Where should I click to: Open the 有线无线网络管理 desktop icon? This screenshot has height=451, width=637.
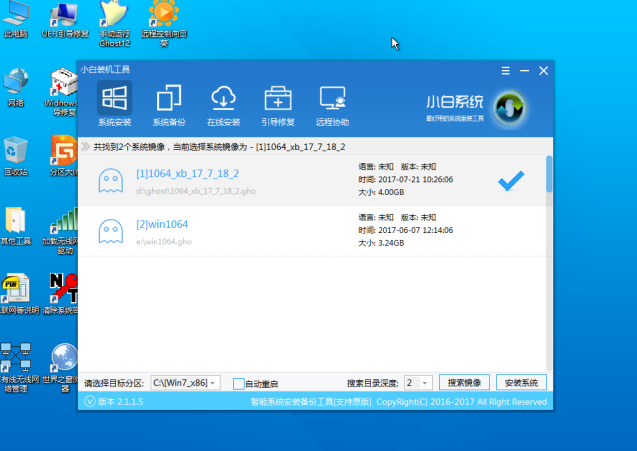20,368
